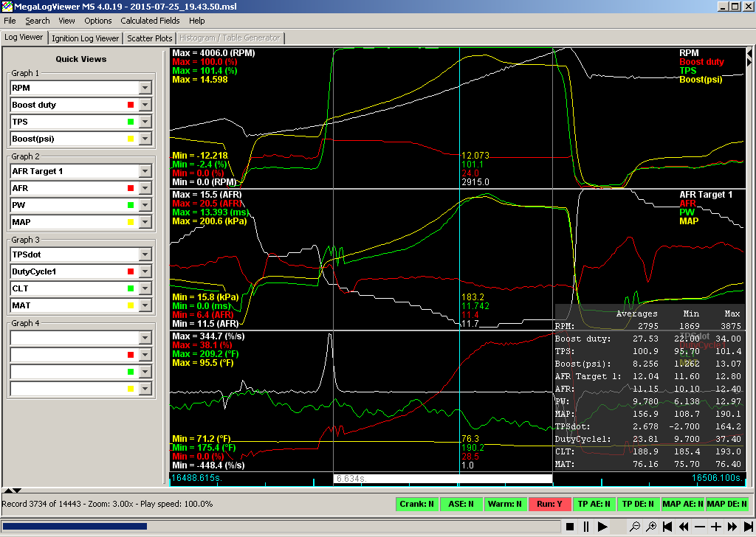
Task: Open the MAT field dropdown in Graph 3
Action: click(x=145, y=305)
